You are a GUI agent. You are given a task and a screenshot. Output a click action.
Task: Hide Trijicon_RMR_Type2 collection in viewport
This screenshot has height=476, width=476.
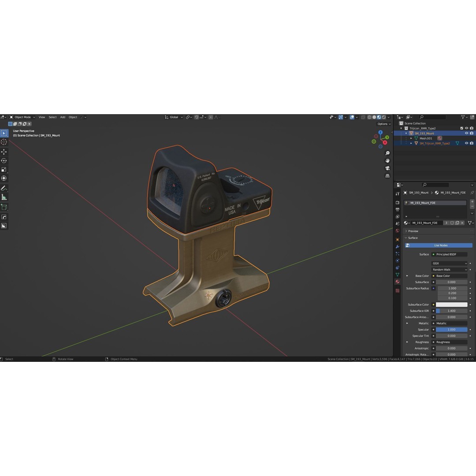pos(467,128)
